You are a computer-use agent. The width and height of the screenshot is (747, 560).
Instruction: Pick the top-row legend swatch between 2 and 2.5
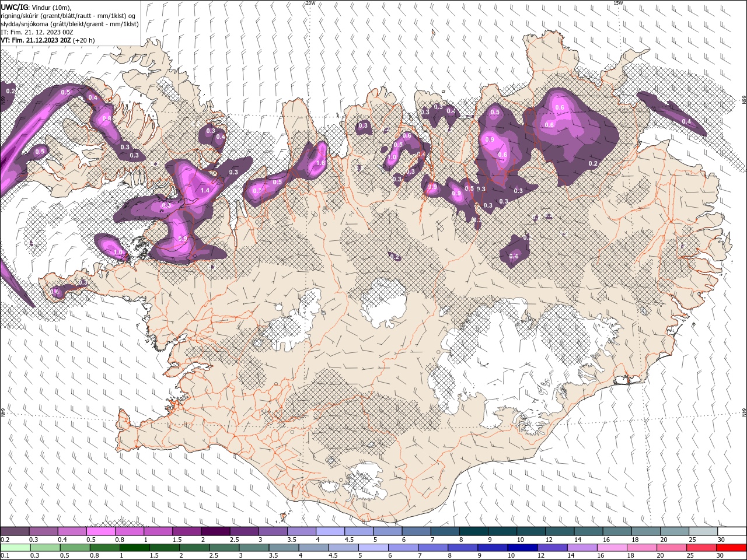215,531
